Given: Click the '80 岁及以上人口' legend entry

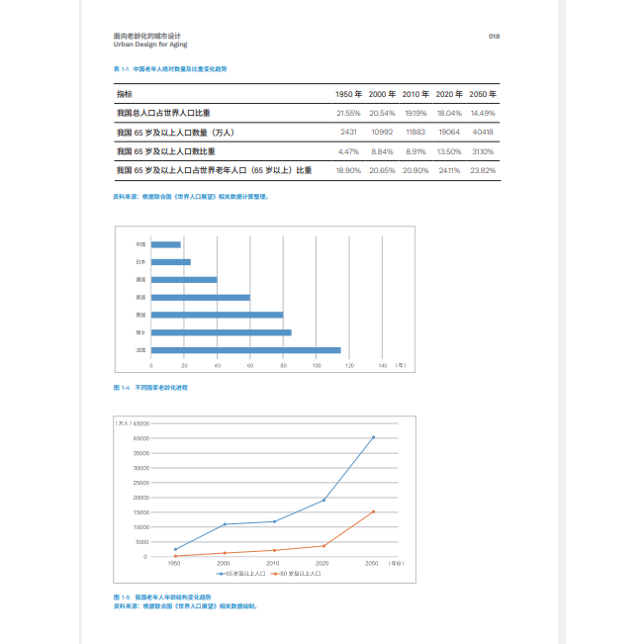Looking at the screenshot, I should point(299,574).
